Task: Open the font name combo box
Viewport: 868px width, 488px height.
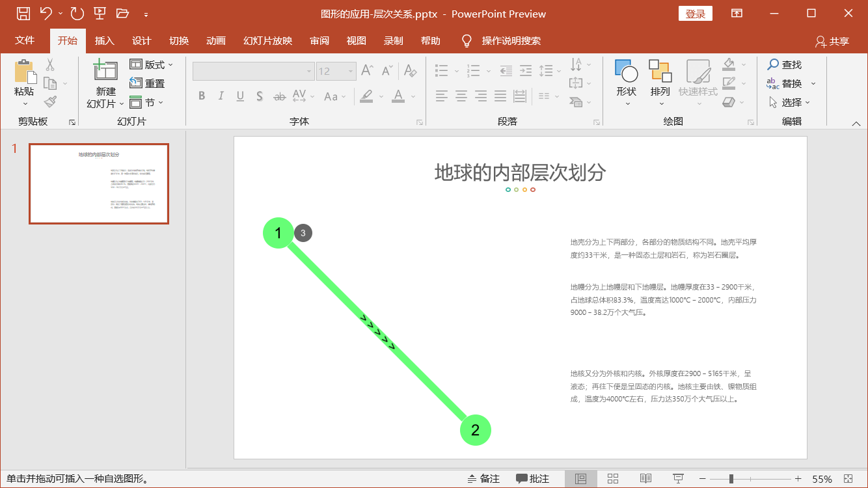Action: 254,71
